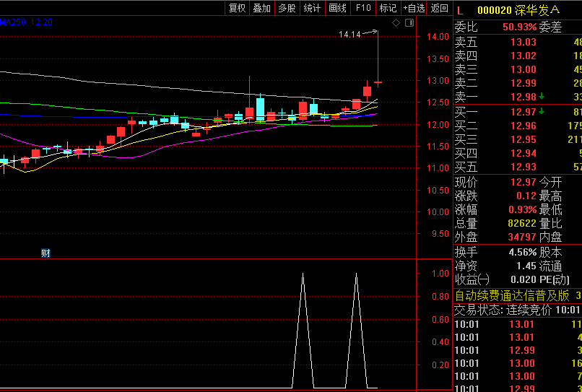
Task: Open the 财 financial info marker
Action: (x=45, y=253)
